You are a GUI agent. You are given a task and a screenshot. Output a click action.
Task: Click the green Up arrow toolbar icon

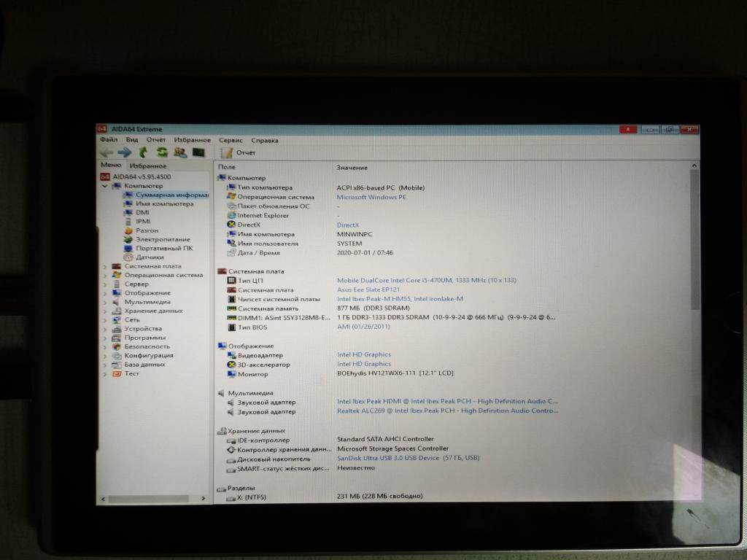pos(143,152)
